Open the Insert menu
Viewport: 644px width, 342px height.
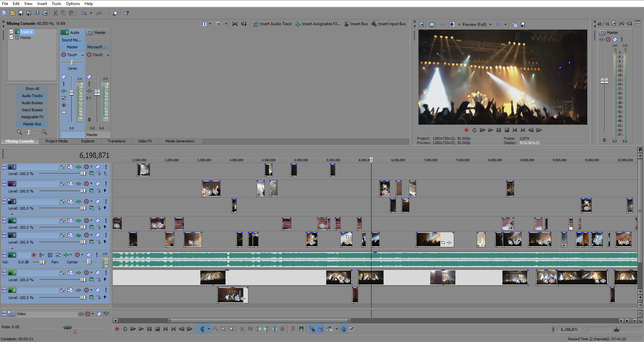point(42,4)
